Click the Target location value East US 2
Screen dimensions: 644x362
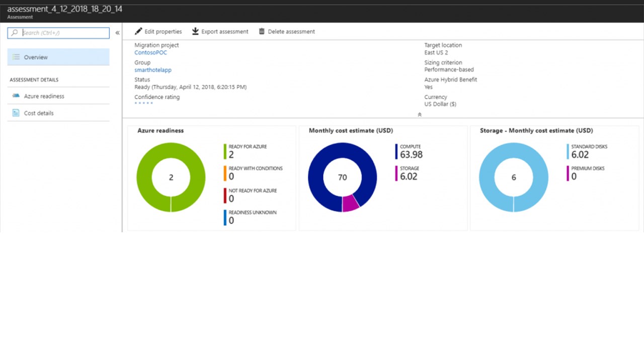(x=436, y=52)
